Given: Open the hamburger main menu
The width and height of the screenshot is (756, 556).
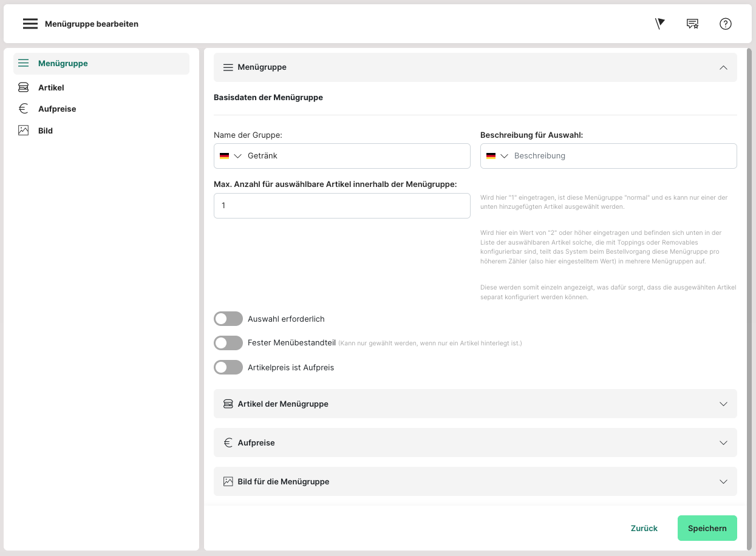Looking at the screenshot, I should (x=30, y=24).
